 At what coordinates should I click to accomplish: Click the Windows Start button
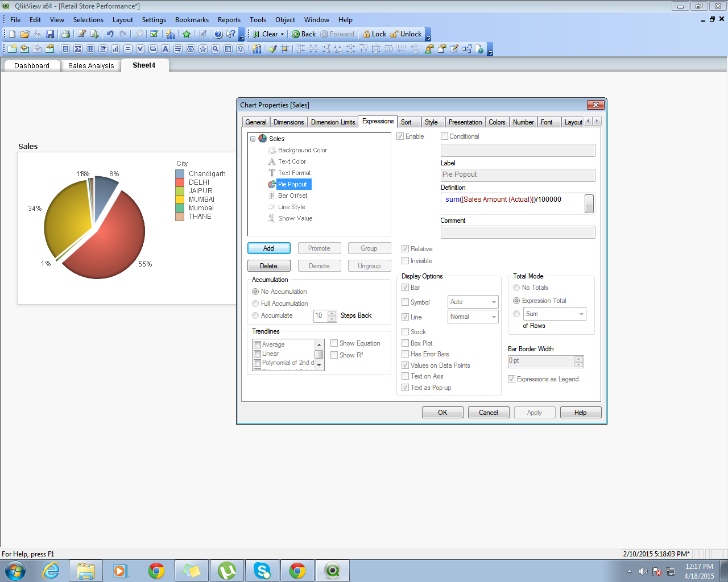[x=15, y=571]
